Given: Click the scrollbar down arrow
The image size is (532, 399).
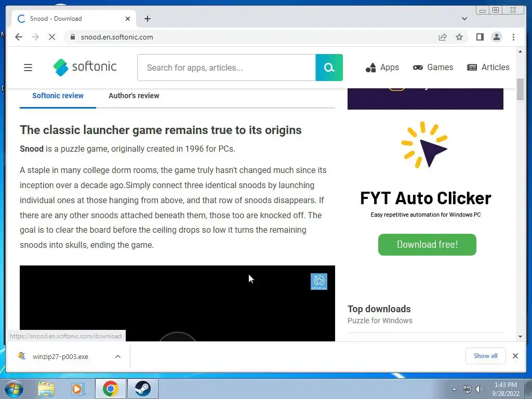Looking at the screenshot, I should point(520,337).
